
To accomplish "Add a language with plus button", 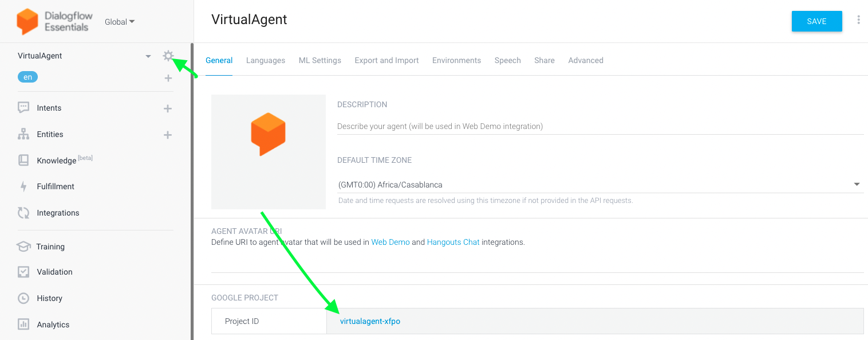I will [x=168, y=78].
